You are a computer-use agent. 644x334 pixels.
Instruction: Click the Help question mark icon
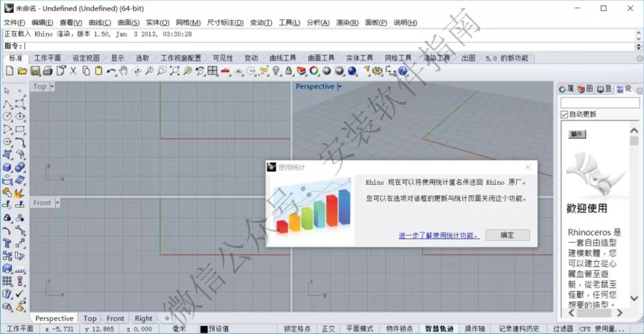[x=403, y=70]
